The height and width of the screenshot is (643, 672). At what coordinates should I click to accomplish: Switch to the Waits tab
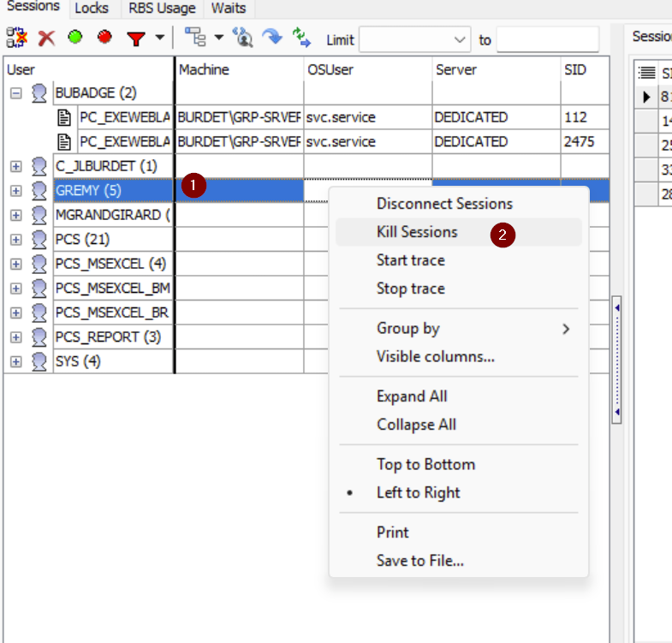[229, 9]
